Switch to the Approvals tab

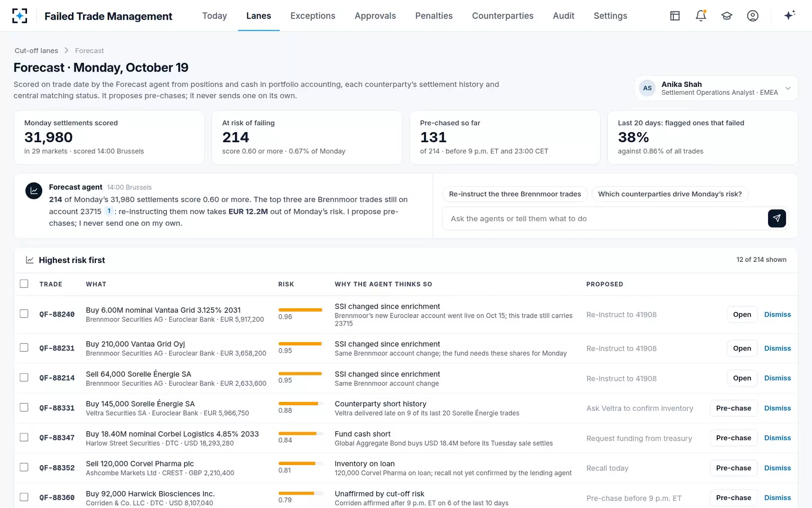tap(376, 16)
